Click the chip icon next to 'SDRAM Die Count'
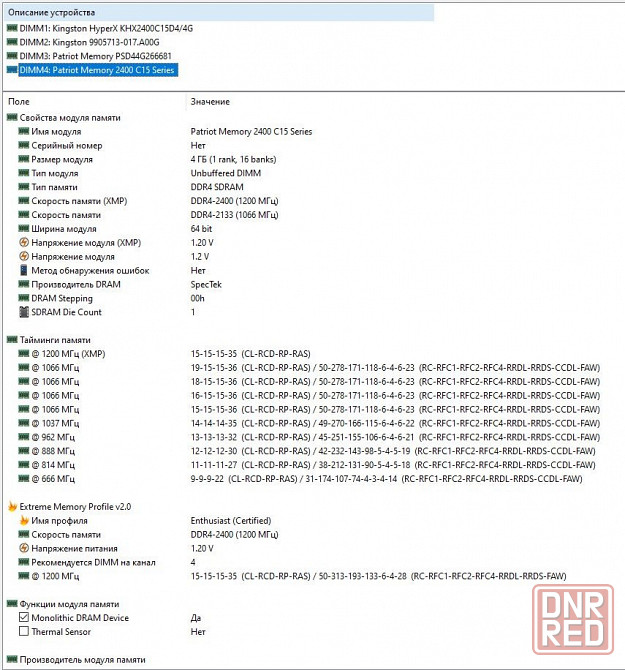Image resolution: width=625 pixels, height=670 pixels. tap(24, 312)
